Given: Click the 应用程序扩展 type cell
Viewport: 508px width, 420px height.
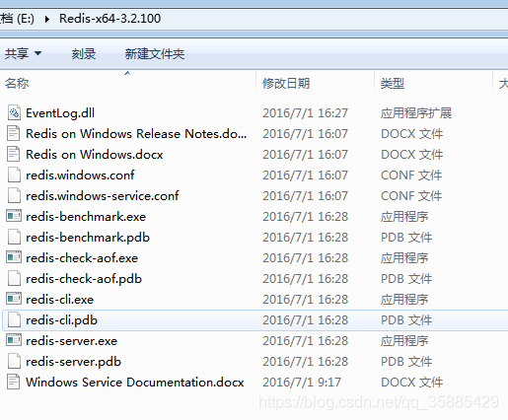Looking at the screenshot, I should (416, 113).
